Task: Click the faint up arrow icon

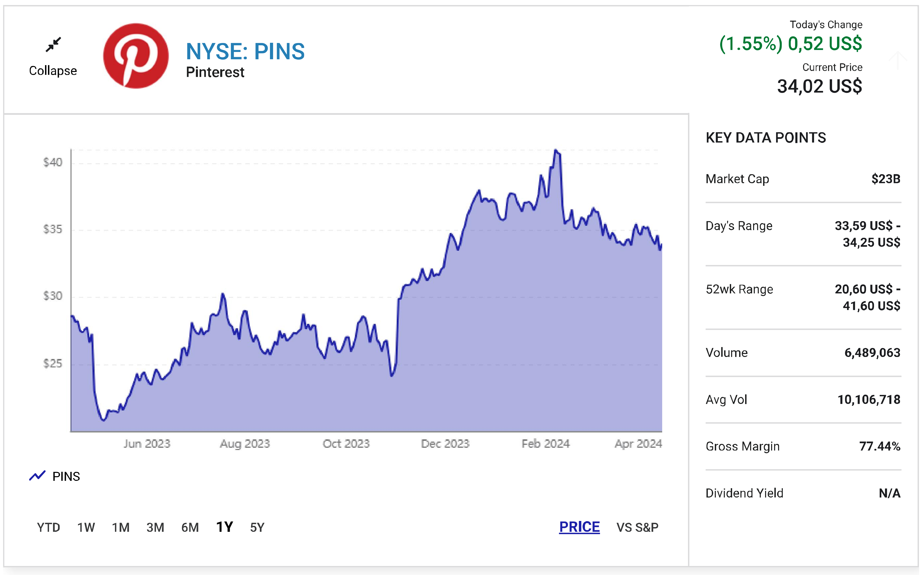Action: click(x=897, y=60)
